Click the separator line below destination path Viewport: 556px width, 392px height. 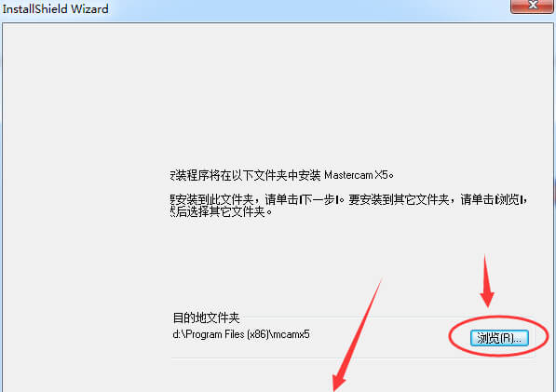[353, 358]
